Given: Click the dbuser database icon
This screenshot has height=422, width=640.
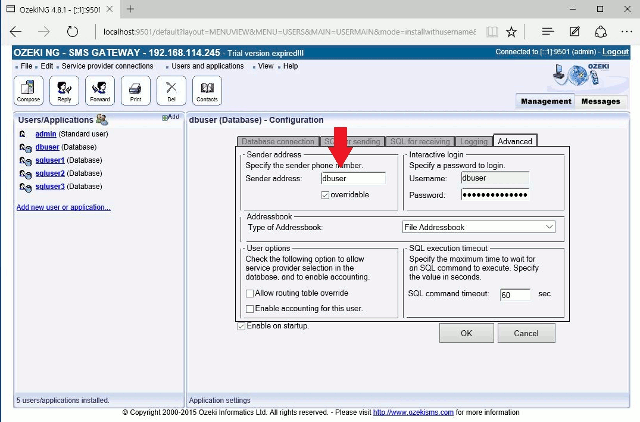Looking at the screenshot, I should point(26,148).
